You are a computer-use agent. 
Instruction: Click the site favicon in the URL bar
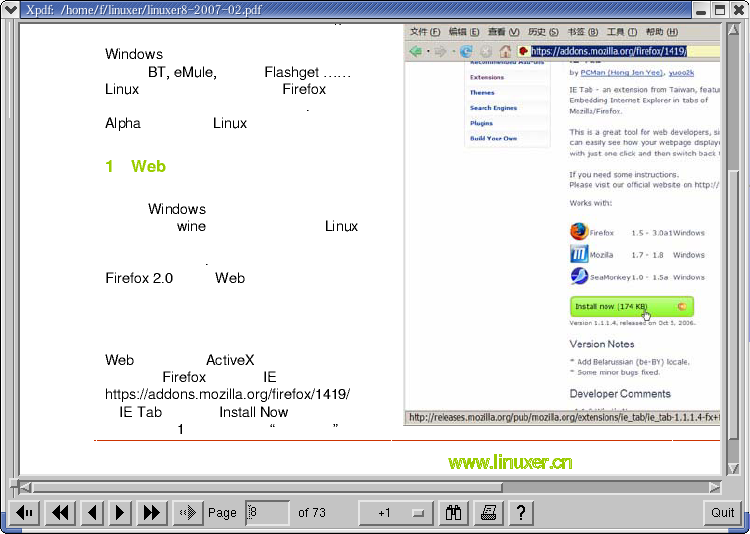[524, 51]
